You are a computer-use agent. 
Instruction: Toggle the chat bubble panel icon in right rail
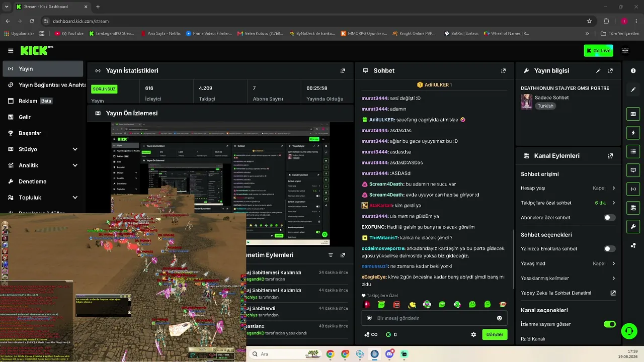[x=633, y=170]
